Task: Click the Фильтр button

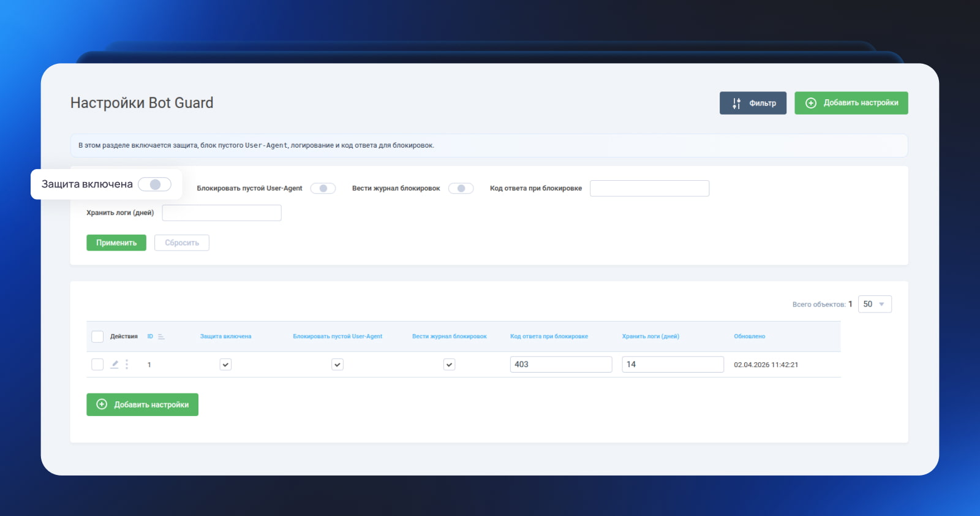Action: tap(753, 103)
